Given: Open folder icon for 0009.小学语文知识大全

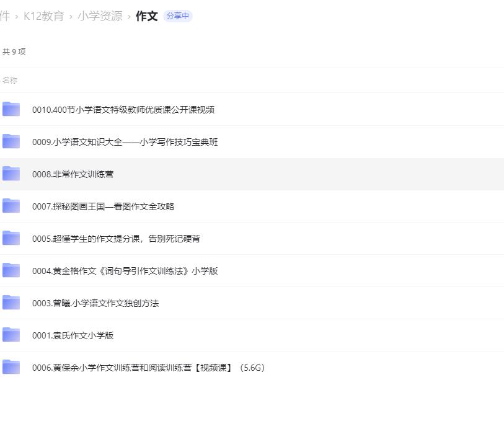Looking at the screenshot, I should click(x=11, y=141).
